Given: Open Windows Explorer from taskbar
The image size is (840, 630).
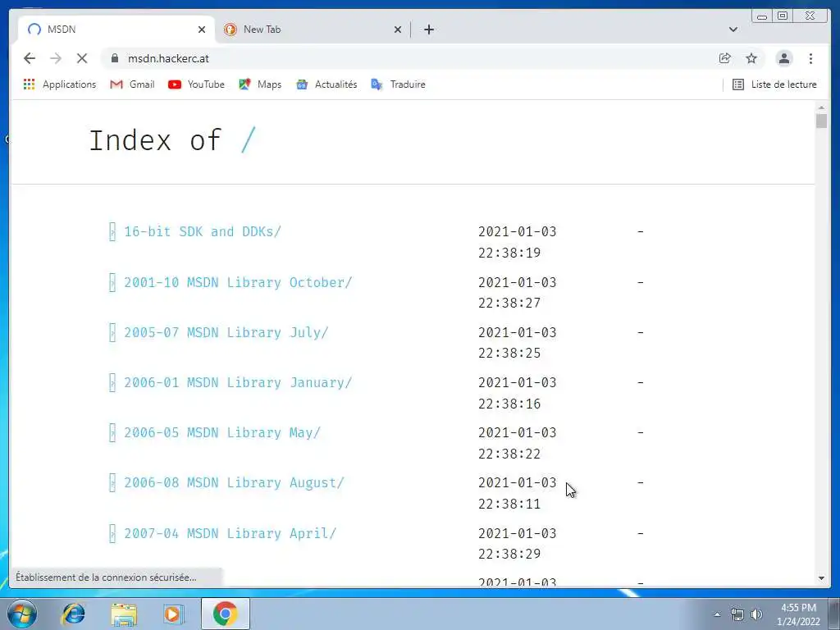Looking at the screenshot, I should [x=124, y=614].
